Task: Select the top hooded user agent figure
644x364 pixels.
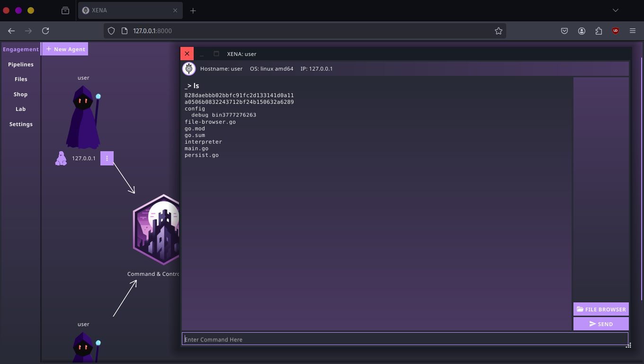Action: click(x=84, y=117)
